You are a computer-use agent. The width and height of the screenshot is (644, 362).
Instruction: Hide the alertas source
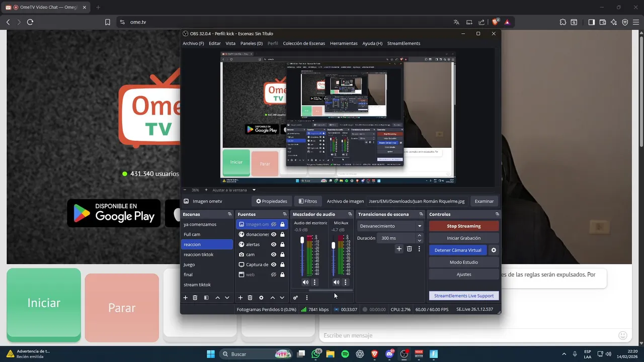click(x=274, y=244)
